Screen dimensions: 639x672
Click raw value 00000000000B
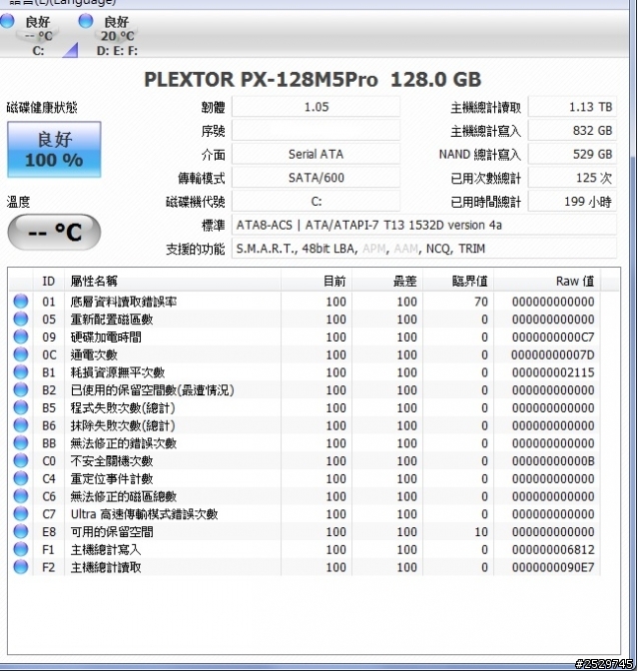click(553, 460)
